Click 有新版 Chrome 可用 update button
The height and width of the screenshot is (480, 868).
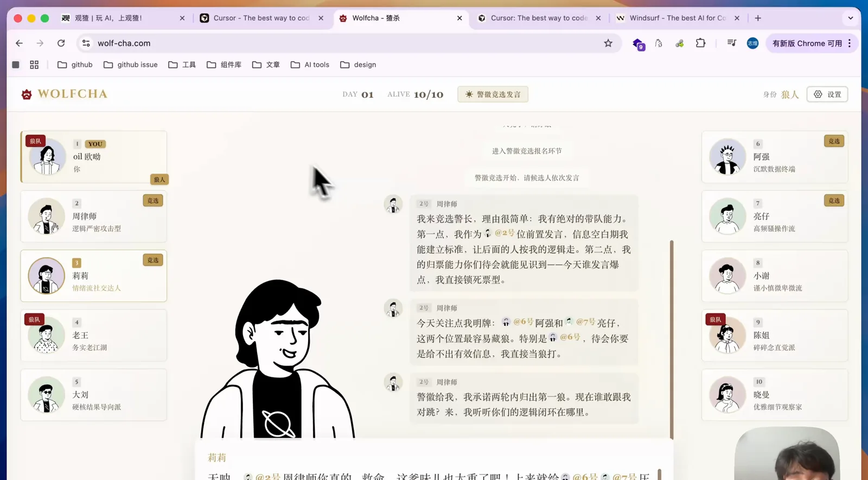(x=807, y=43)
